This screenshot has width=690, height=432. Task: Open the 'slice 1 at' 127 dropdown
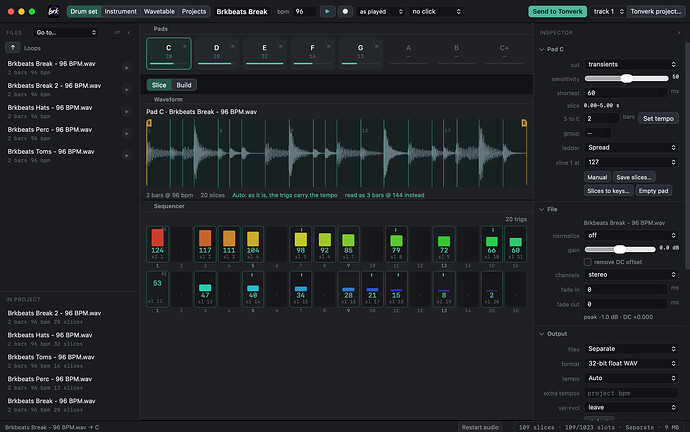point(631,162)
